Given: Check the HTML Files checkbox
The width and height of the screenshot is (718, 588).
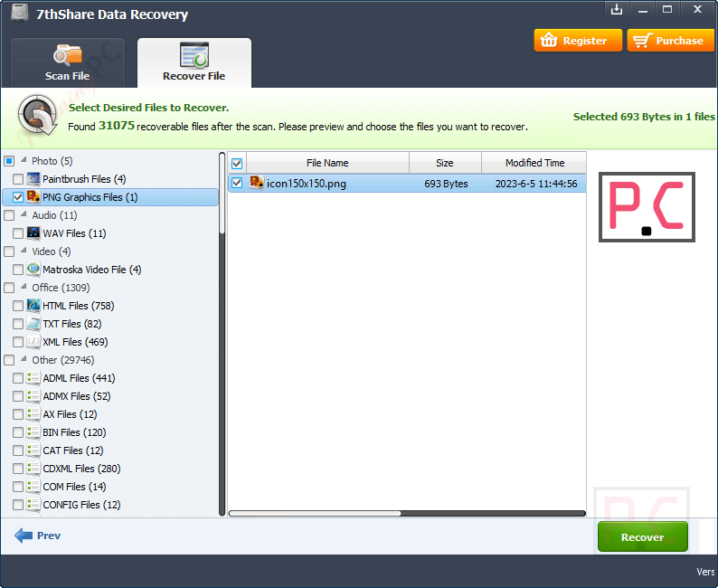Looking at the screenshot, I should tap(18, 306).
